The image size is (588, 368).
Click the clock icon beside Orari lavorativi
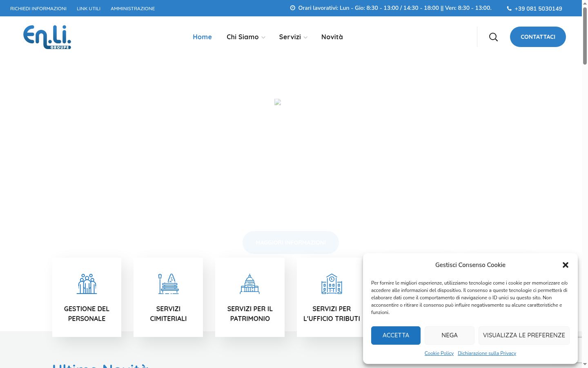tap(292, 8)
